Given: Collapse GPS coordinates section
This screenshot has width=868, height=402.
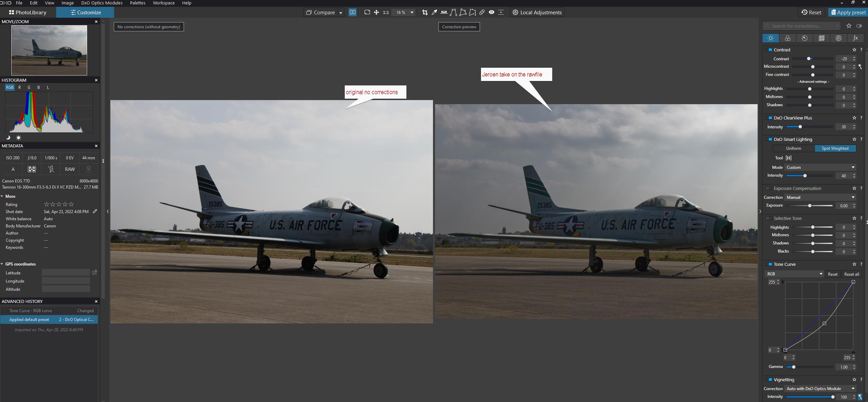Looking at the screenshot, I should [2, 264].
